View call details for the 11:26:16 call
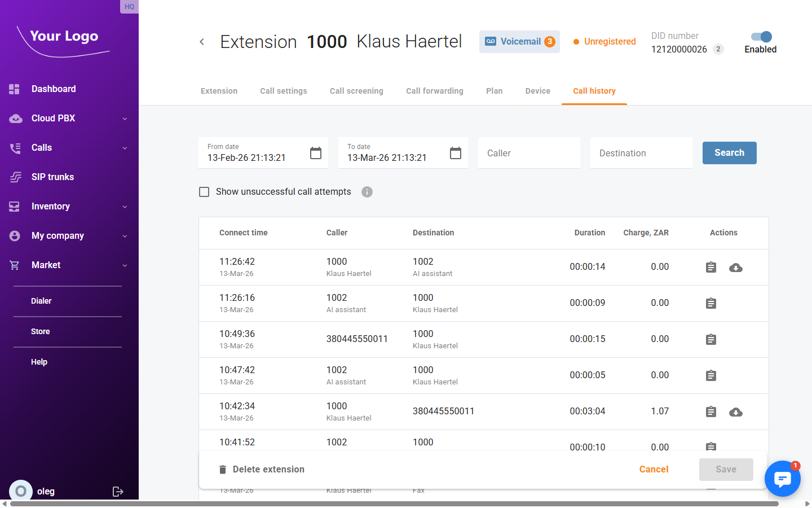Image resolution: width=812 pixels, height=508 pixels. (x=710, y=303)
